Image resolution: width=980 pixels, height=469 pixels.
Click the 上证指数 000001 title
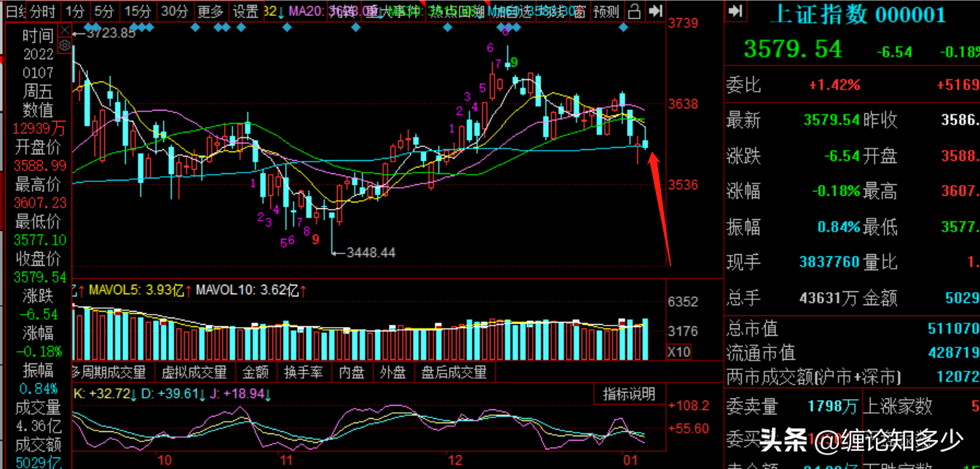click(858, 14)
